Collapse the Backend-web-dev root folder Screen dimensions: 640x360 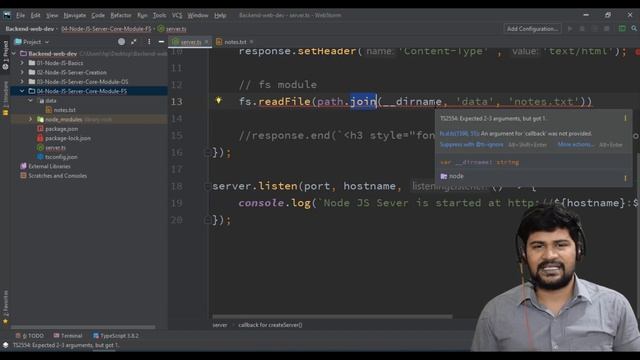point(14,53)
